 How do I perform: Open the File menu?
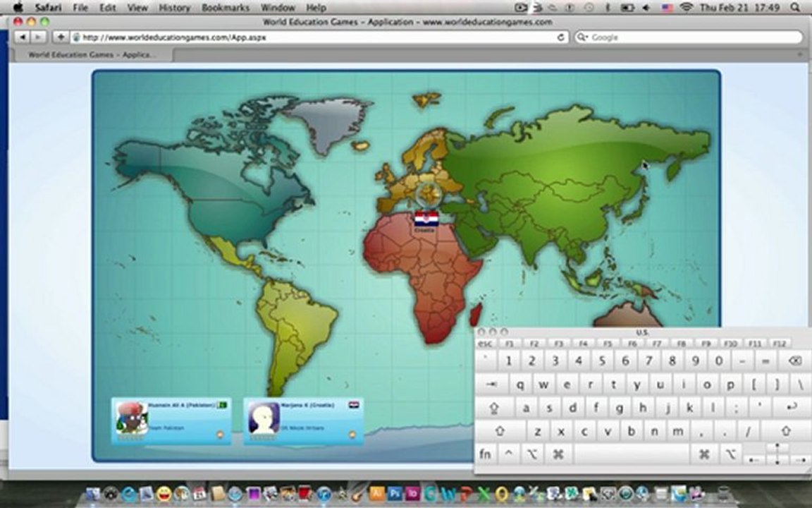pyautogui.click(x=80, y=8)
